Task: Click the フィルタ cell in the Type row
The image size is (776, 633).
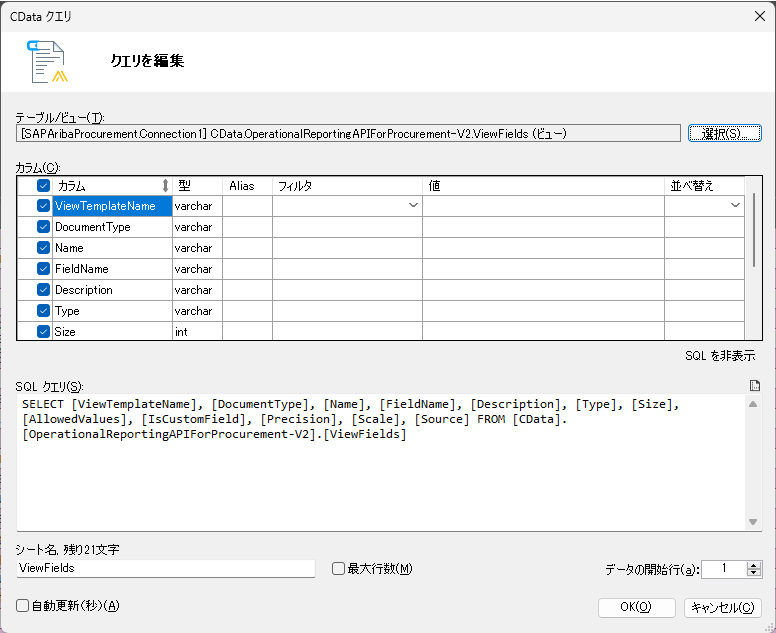Action: coord(347,311)
